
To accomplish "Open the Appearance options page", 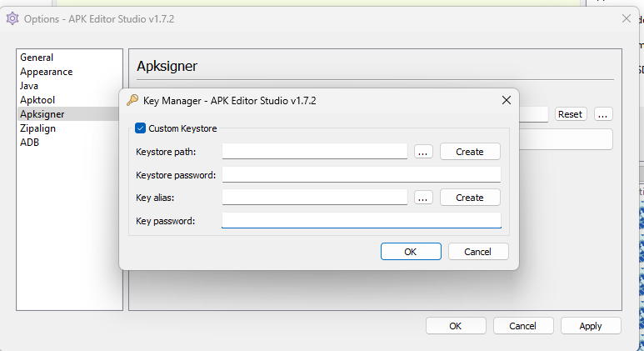I will 46,72.
